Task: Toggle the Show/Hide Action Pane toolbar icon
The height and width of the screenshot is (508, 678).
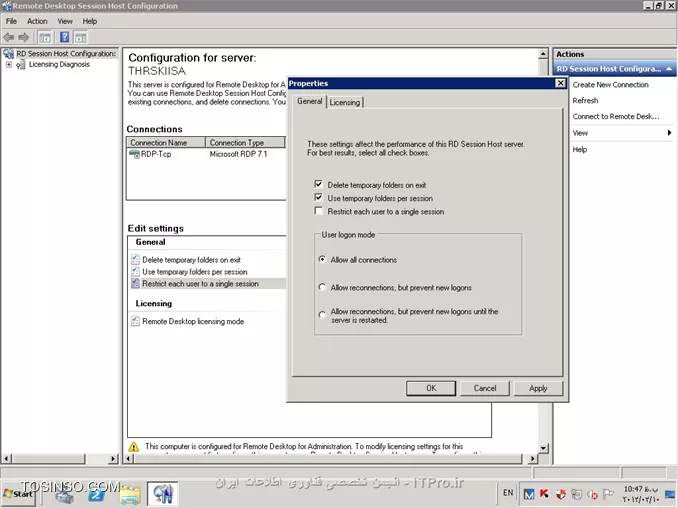Action: point(80,38)
